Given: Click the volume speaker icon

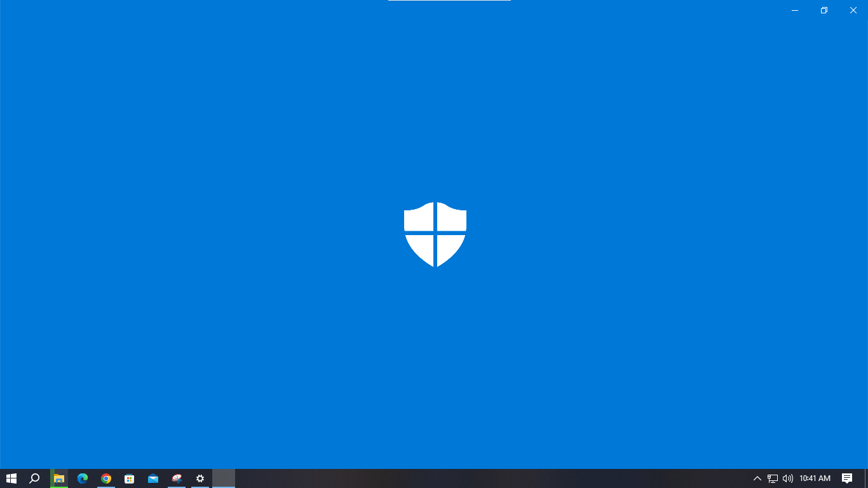Looking at the screenshot, I should pyautogui.click(x=788, y=478).
